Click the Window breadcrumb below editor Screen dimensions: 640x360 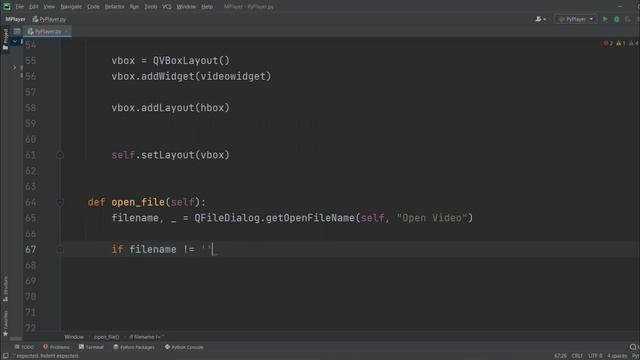pyautogui.click(x=74, y=337)
